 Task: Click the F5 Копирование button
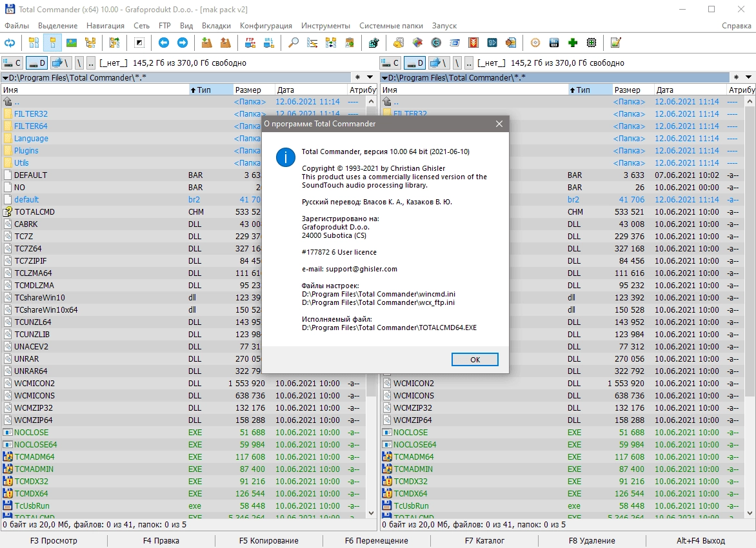point(268,541)
